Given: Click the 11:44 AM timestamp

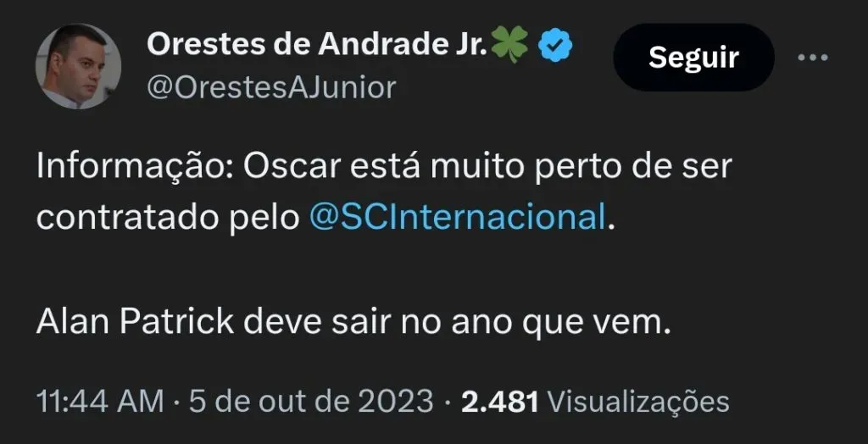Looking at the screenshot, I should point(99,402).
